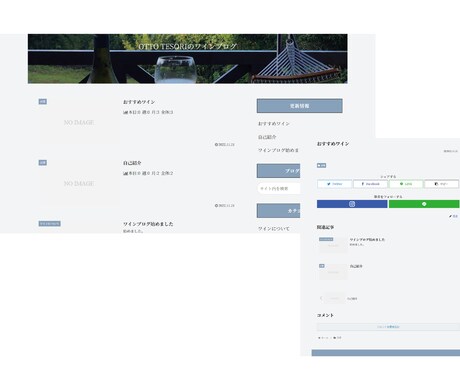This screenshot has height=380, width=460.
Task: Open related article ワインブログ始めました
Action: (x=367, y=239)
